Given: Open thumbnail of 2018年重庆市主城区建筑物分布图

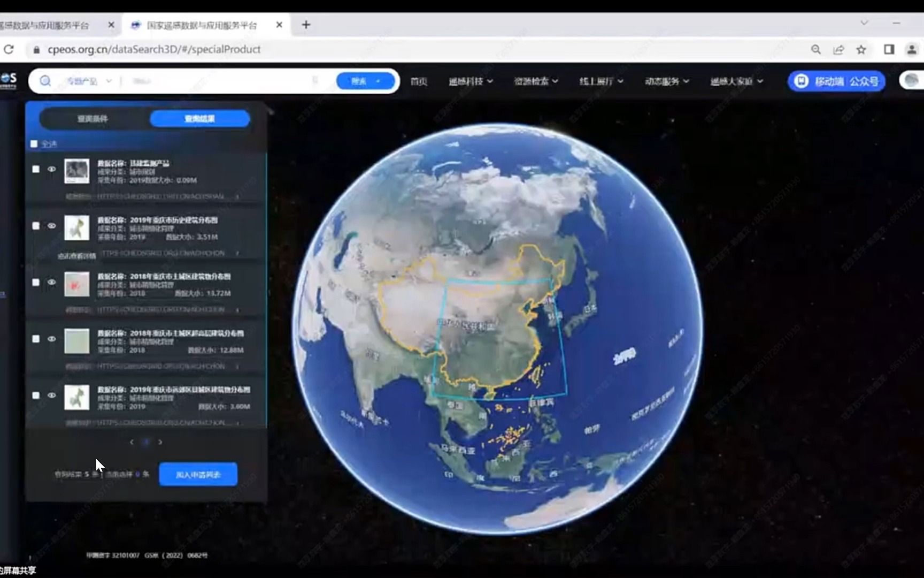Looking at the screenshot, I should [x=77, y=284].
